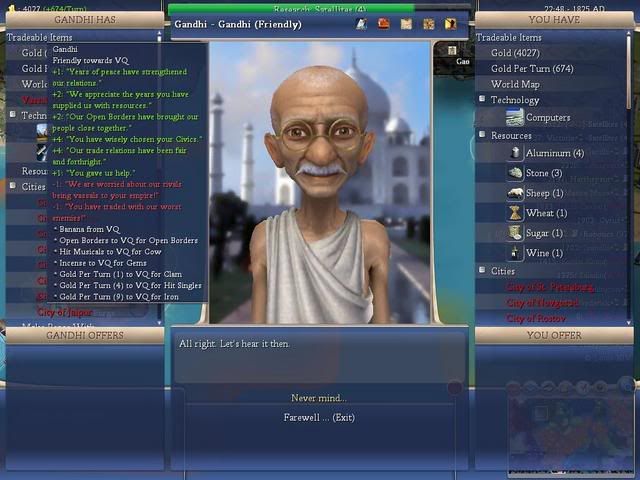640x480 pixels.
Task: Click Gandhi's second technology icon on the left
Action: (x=42, y=152)
